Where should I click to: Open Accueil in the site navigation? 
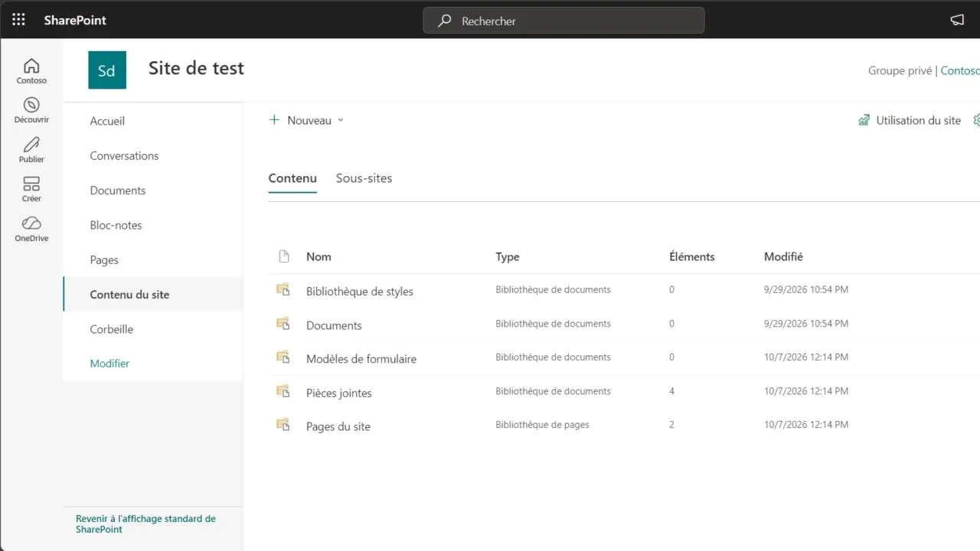pos(107,121)
